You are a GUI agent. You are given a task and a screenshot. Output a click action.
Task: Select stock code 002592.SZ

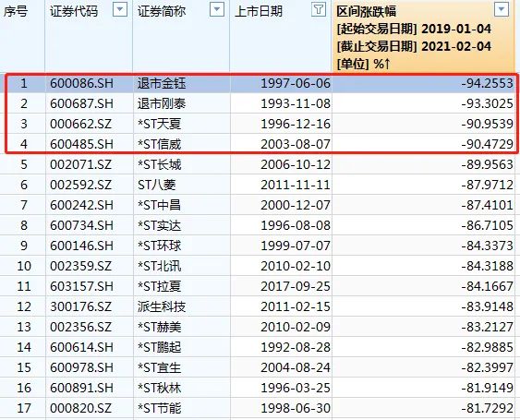tap(80, 185)
